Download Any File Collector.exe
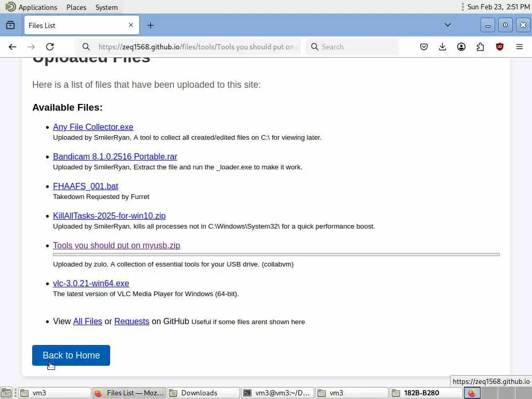The height and width of the screenshot is (399, 532). coord(93,127)
